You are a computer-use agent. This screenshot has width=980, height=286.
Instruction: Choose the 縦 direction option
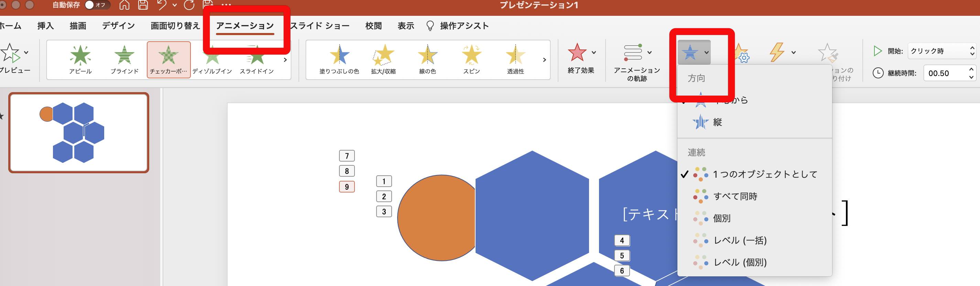point(755,122)
